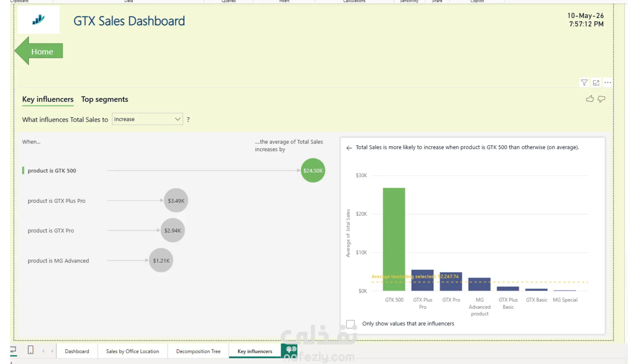
Task: Click the green GTK 500 bar
Action: [x=394, y=239]
